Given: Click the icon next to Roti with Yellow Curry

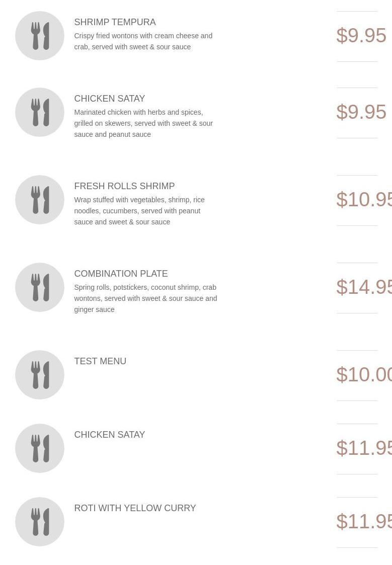Looking at the screenshot, I should tap(40, 522).
